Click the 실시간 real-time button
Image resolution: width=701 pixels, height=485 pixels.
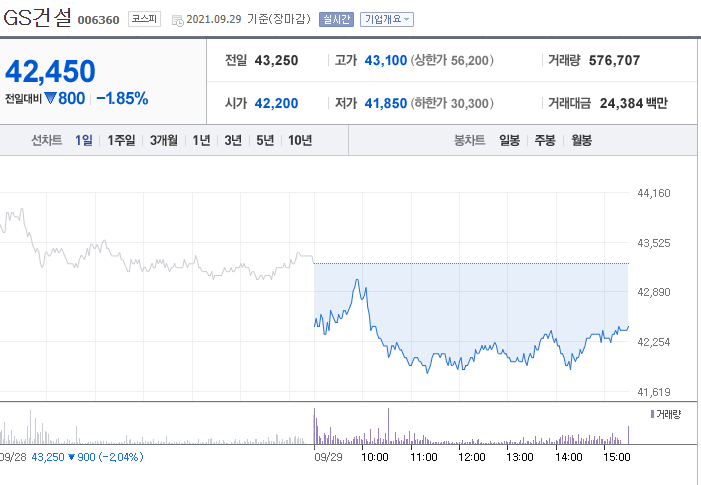(336, 19)
